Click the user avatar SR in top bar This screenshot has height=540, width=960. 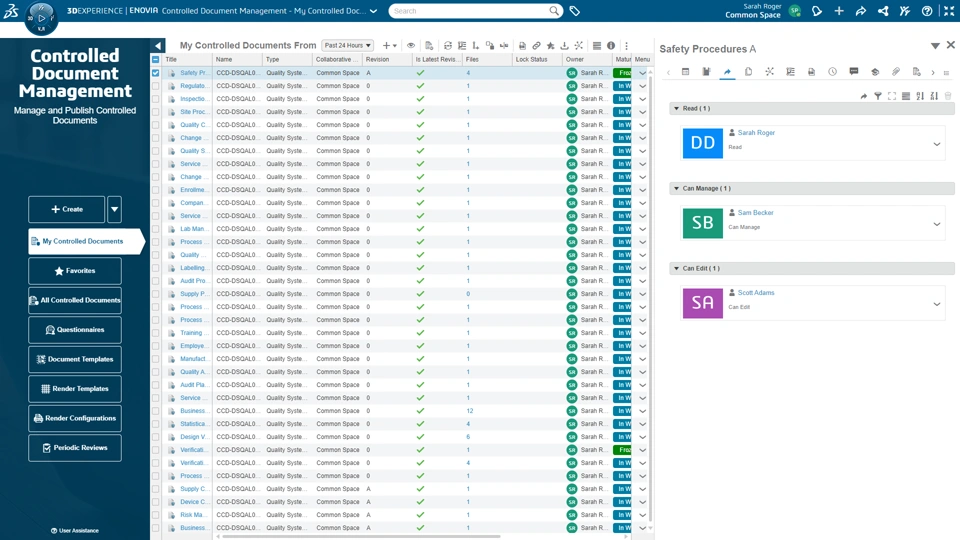coord(795,11)
